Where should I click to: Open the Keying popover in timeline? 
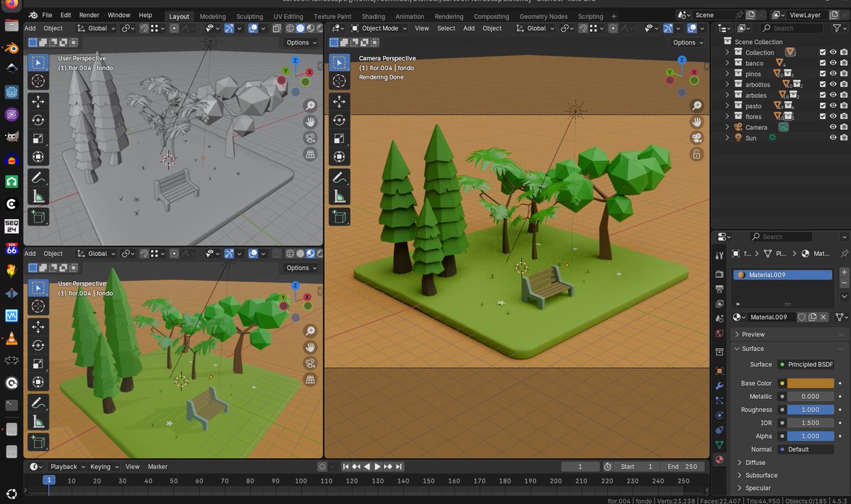[104, 466]
